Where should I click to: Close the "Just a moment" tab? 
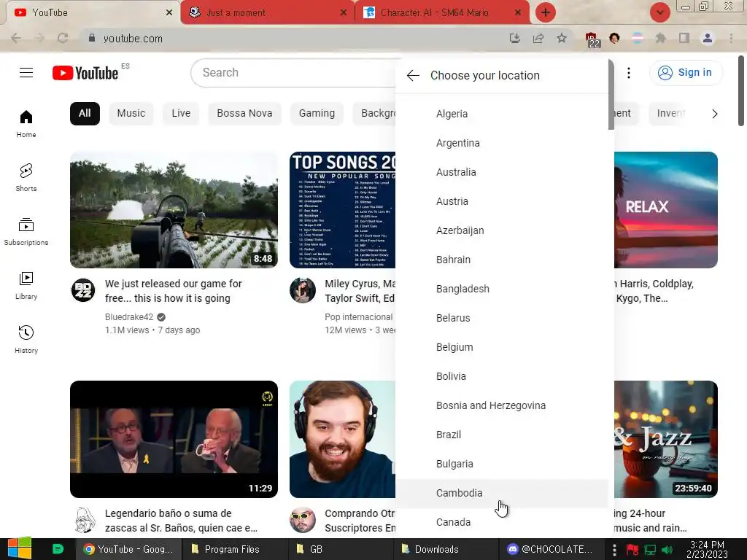tap(343, 13)
